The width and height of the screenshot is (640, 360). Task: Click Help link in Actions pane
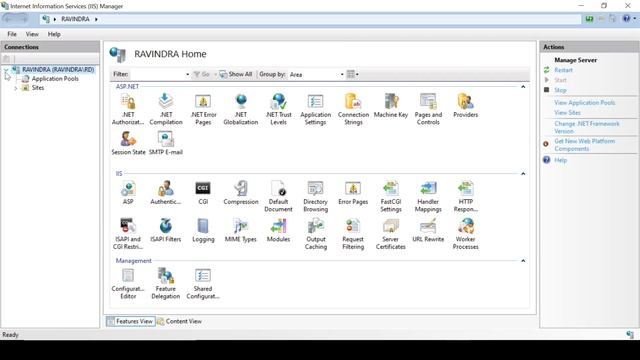click(560, 160)
